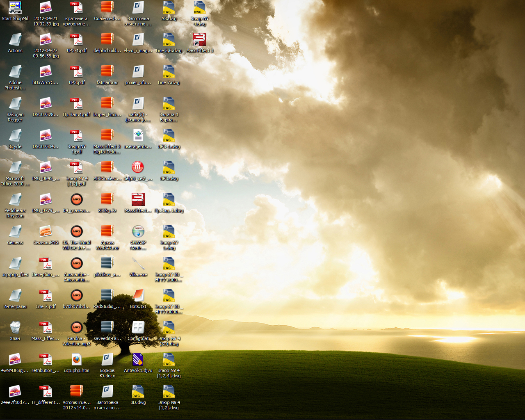Select the Хлам recycle bin icon
The image size is (525, 420).
pyautogui.click(x=15, y=331)
